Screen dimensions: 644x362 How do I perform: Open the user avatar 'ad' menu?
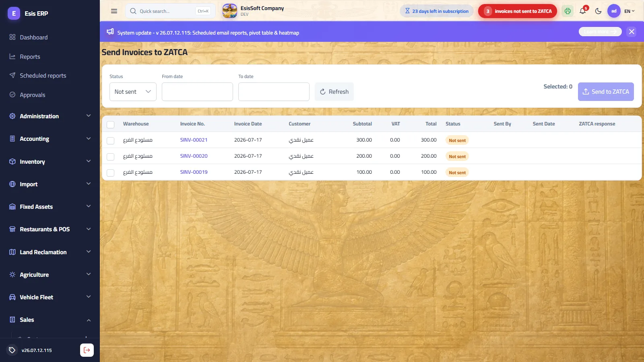pyautogui.click(x=614, y=11)
